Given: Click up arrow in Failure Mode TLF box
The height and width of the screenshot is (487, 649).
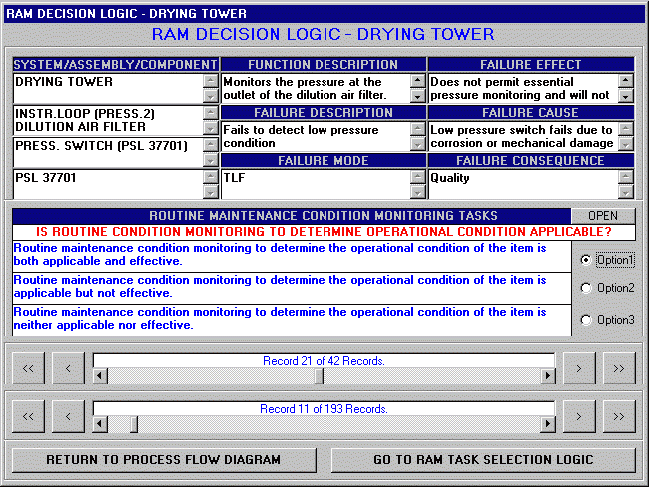Looking at the screenshot, I should tap(418, 177).
